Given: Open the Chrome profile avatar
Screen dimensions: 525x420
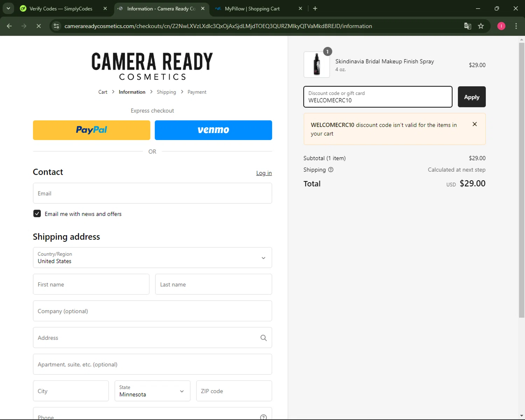Looking at the screenshot, I should (501, 26).
